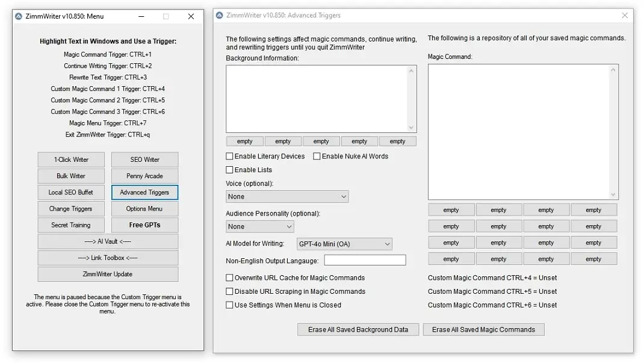Click the Penny Arcade button
This screenshot has height=363, width=644.
pyautogui.click(x=144, y=176)
